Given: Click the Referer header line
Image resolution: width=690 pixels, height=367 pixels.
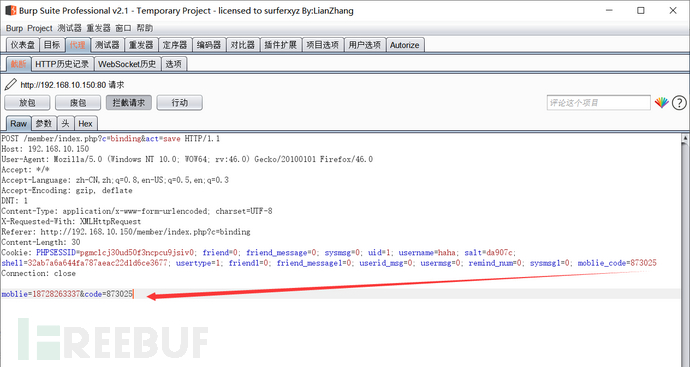Looking at the screenshot, I should (x=126, y=232).
